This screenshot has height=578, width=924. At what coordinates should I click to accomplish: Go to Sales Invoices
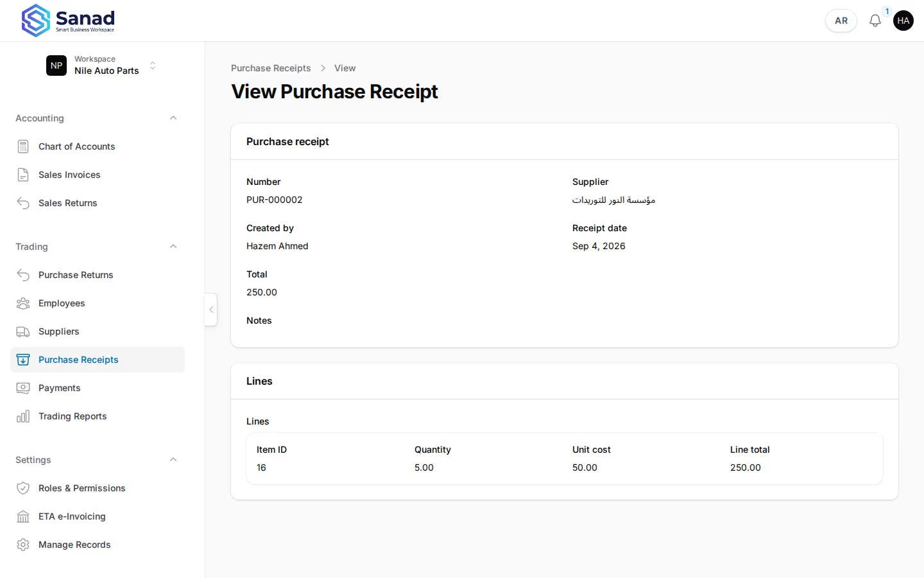[x=98, y=175]
